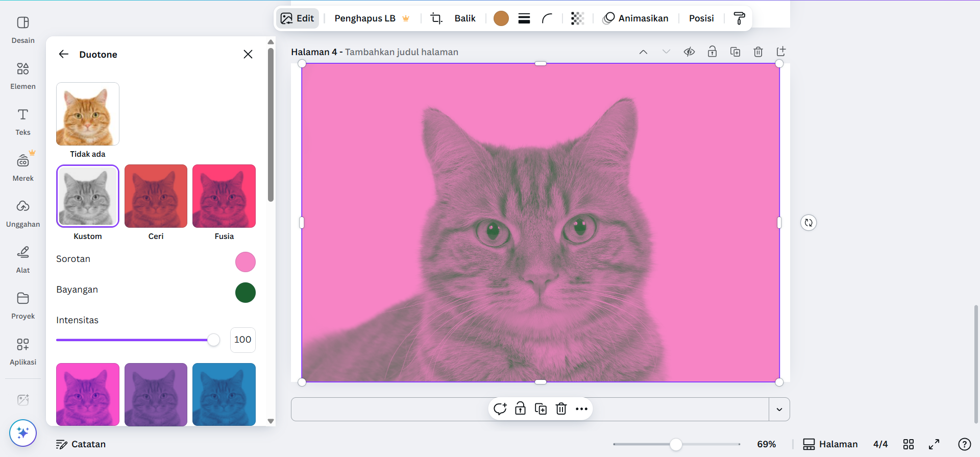The width and height of the screenshot is (980, 457).
Task: Open the Catatan notes panel
Action: coord(81,444)
